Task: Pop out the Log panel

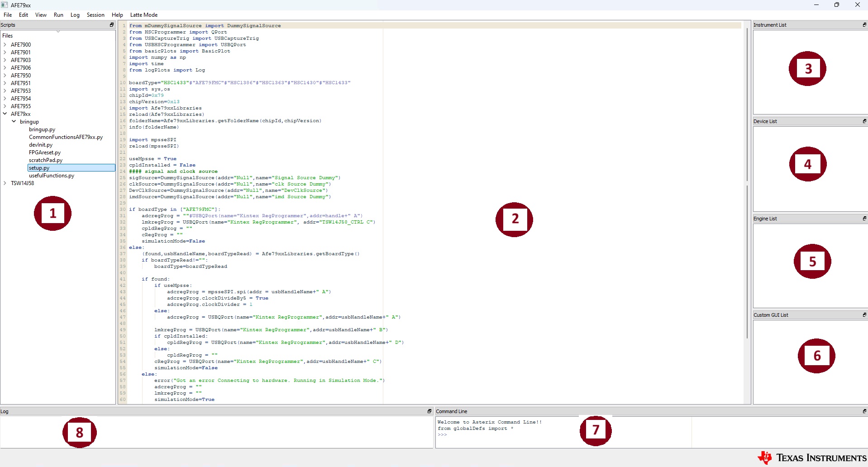Action: tap(429, 411)
